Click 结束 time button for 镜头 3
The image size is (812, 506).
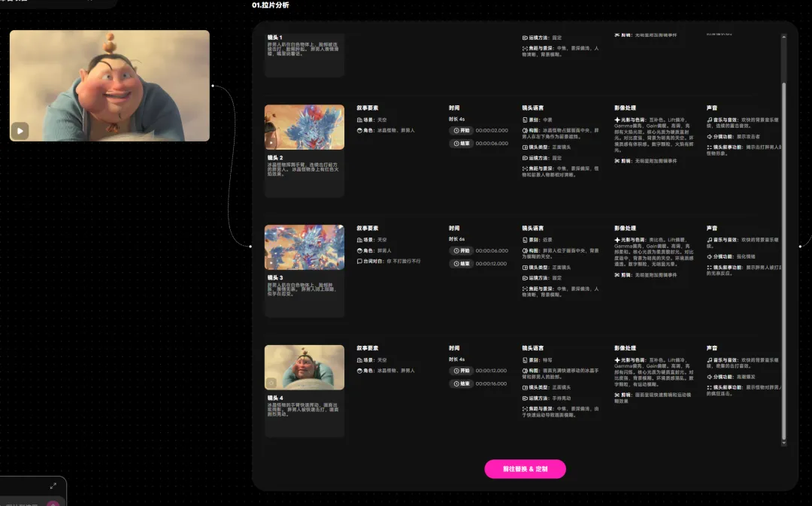pyautogui.click(x=461, y=264)
